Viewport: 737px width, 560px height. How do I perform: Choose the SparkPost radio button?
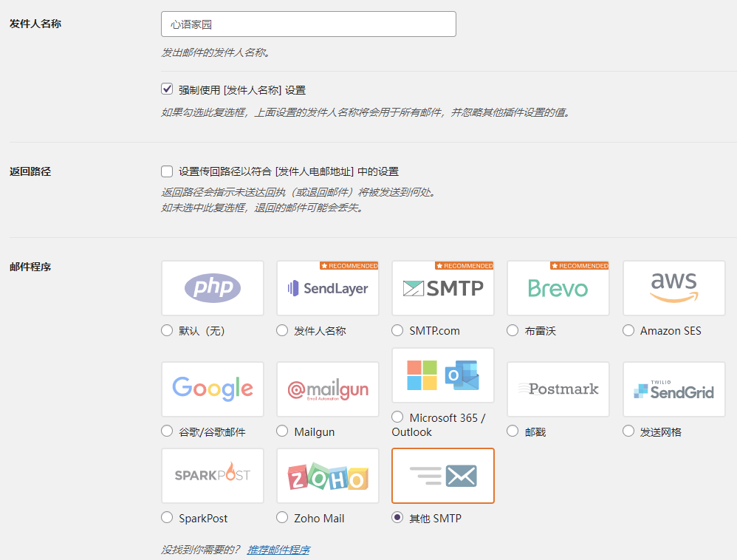coord(167,518)
